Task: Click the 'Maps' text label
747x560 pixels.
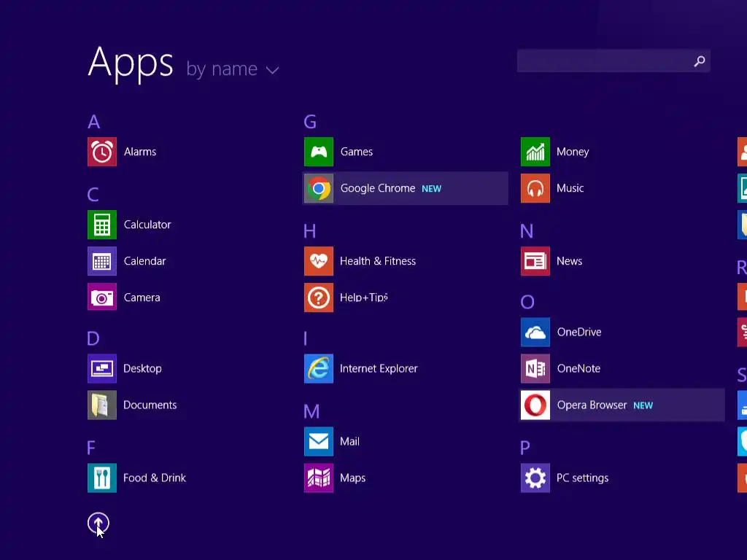Action: click(353, 478)
